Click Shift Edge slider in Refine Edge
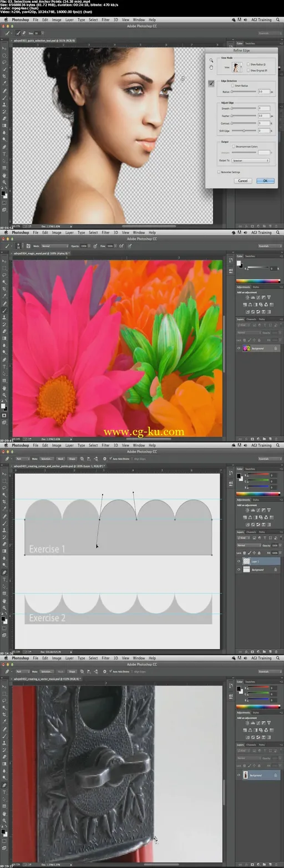This screenshot has width=284, height=868. 244,130
